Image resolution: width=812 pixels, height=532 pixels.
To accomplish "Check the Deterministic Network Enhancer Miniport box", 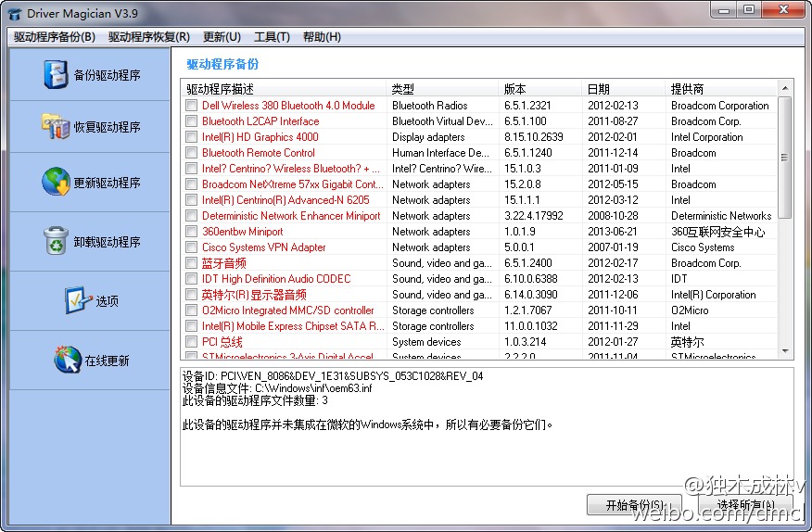I will point(192,216).
